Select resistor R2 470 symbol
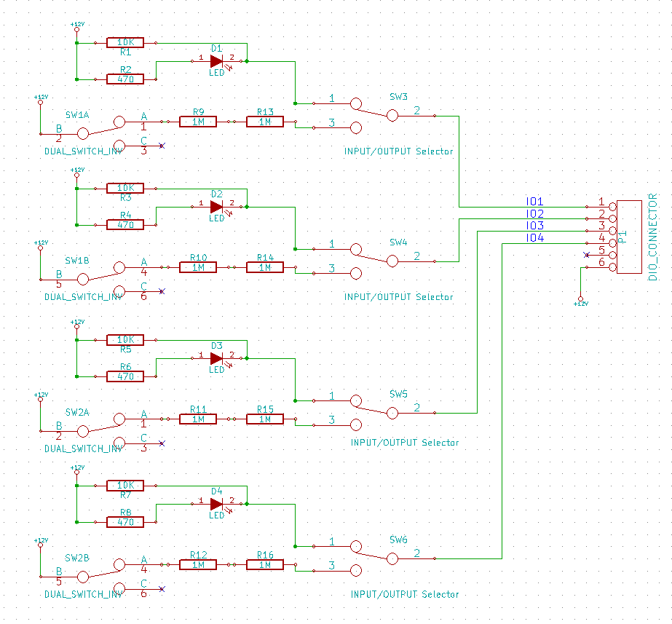Viewport: 672px width, 624px height. pyautogui.click(x=125, y=79)
